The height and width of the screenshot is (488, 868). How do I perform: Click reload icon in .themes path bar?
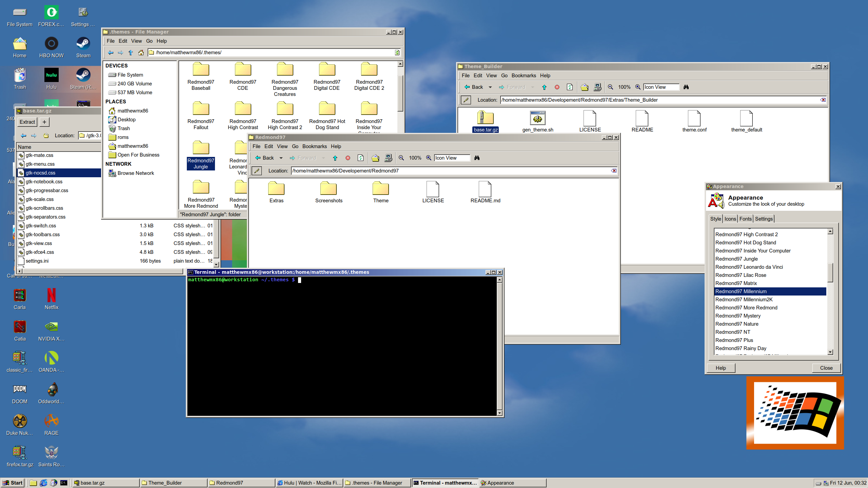(x=397, y=53)
